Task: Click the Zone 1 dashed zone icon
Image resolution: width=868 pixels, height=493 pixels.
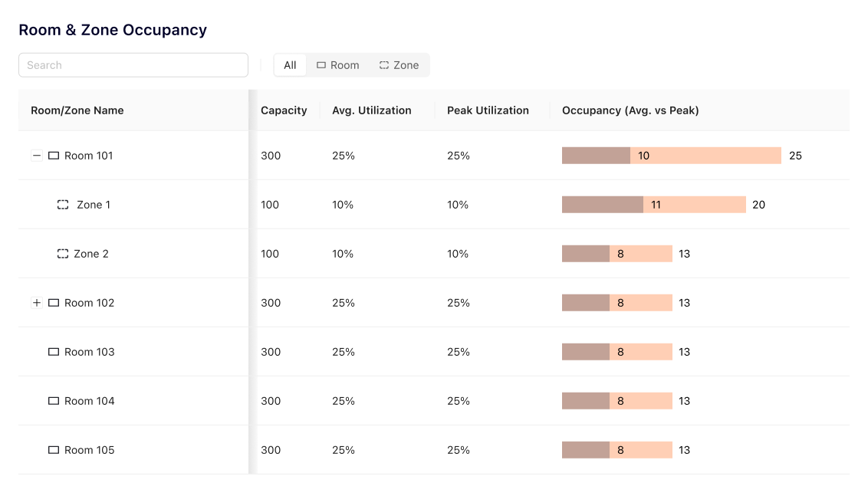Action: point(63,205)
